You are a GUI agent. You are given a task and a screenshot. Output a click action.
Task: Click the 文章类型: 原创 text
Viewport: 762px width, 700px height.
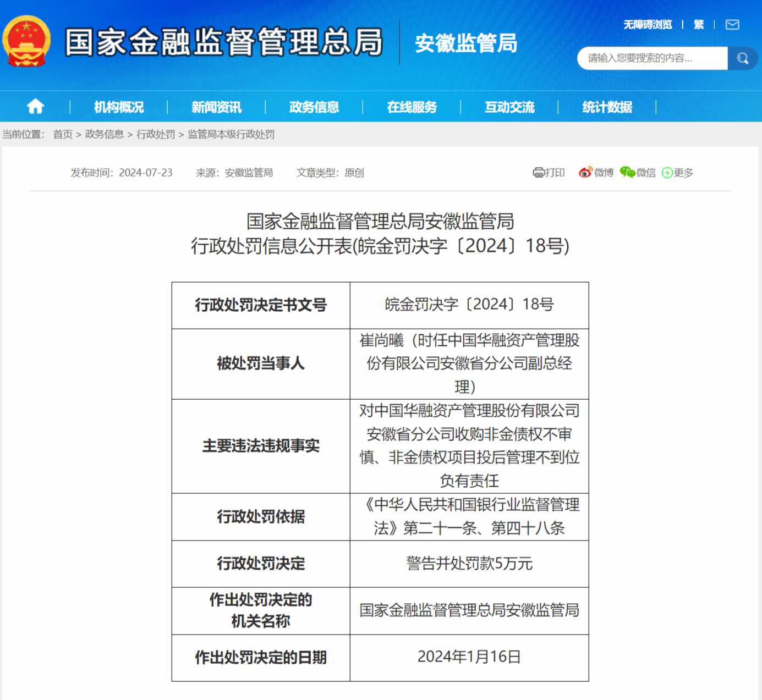pyautogui.click(x=330, y=173)
